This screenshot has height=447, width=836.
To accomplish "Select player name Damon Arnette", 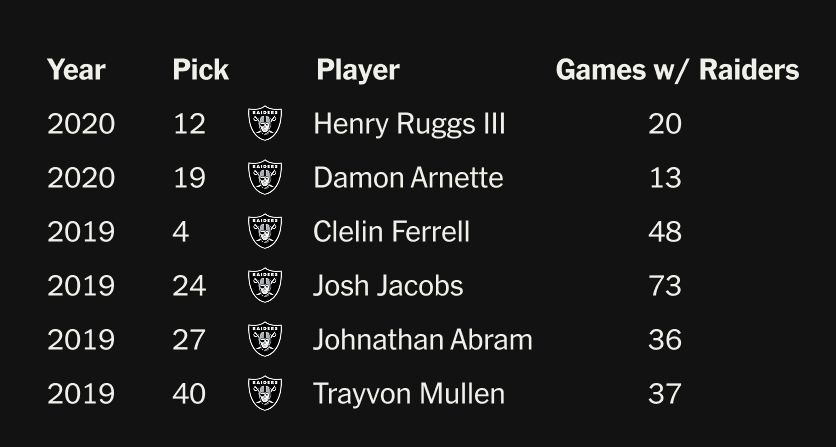I will [408, 178].
